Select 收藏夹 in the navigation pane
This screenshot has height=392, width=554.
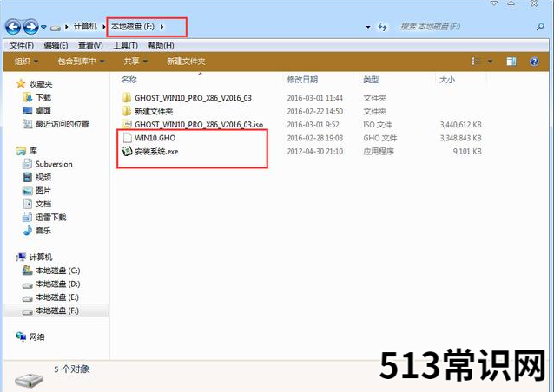(x=41, y=84)
